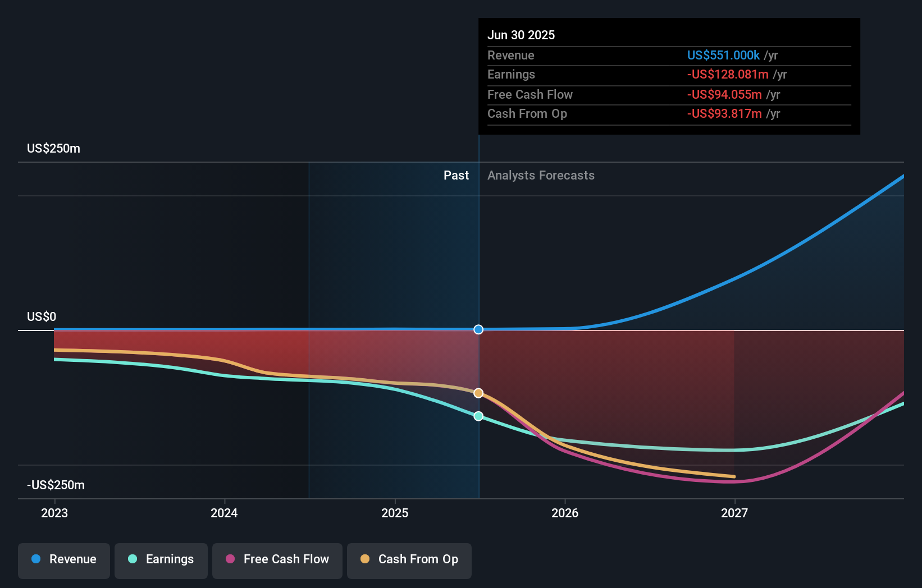Click the free cash flow value -US$94.055m
The image size is (922, 588).
click(x=724, y=95)
